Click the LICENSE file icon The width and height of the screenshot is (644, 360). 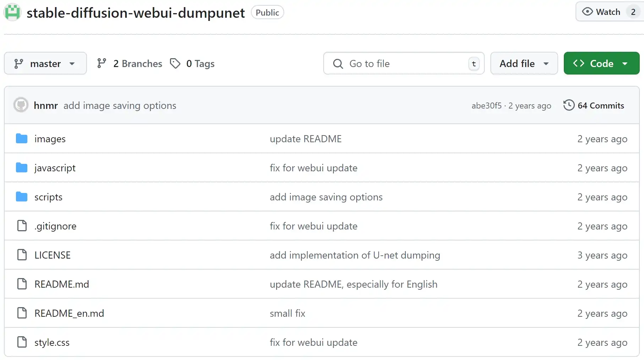coord(22,255)
